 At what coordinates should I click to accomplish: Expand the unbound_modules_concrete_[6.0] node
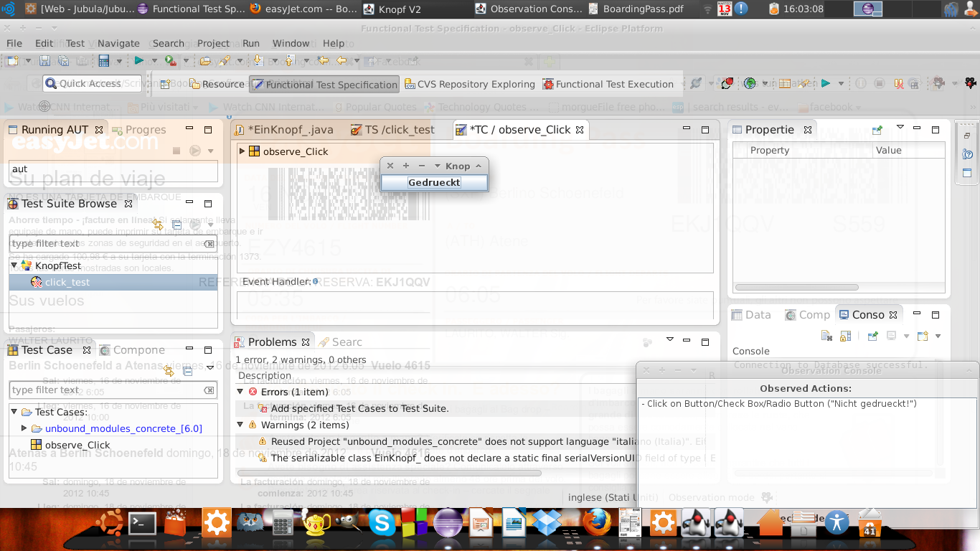(24, 428)
